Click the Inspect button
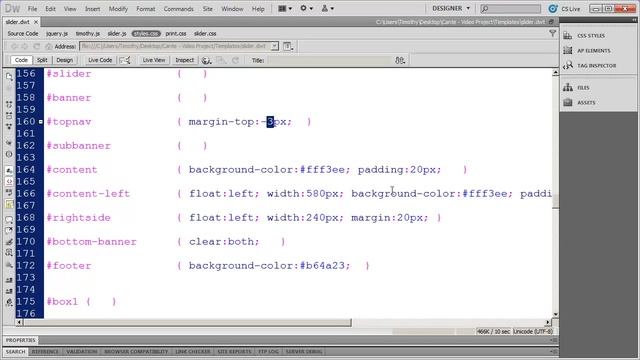The width and height of the screenshot is (640, 360). [184, 60]
